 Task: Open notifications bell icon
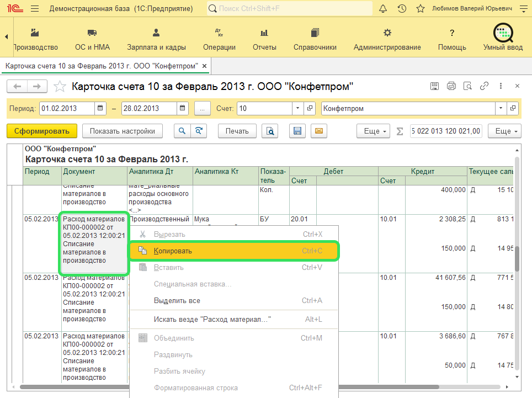pyautogui.click(x=384, y=9)
